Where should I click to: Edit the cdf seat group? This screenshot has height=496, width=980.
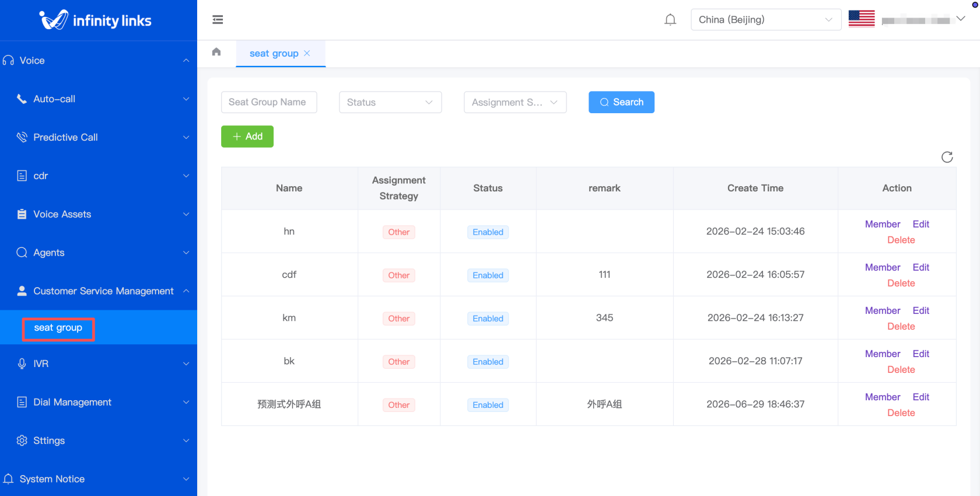click(x=921, y=267)
